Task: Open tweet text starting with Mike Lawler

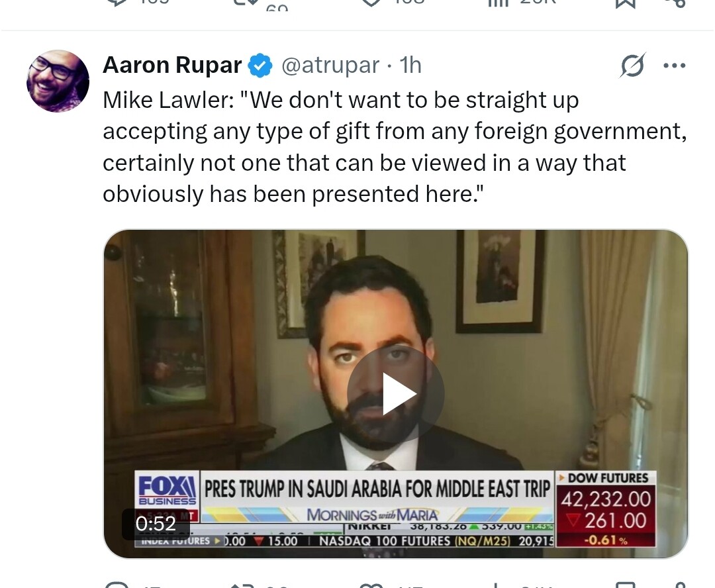Action: tap(395, 147)
